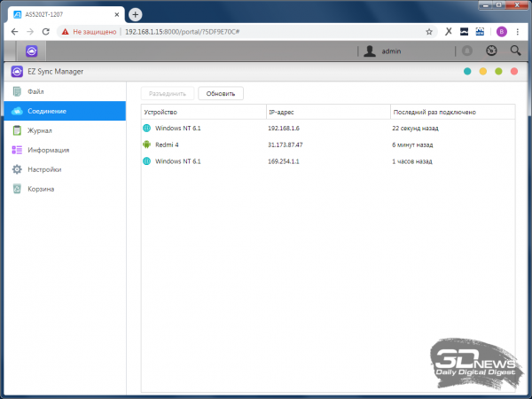The width and height of the screenshot is (532, 399).
Task: Open the Корзина recycle bin
Action: click(x=40, y=189)
